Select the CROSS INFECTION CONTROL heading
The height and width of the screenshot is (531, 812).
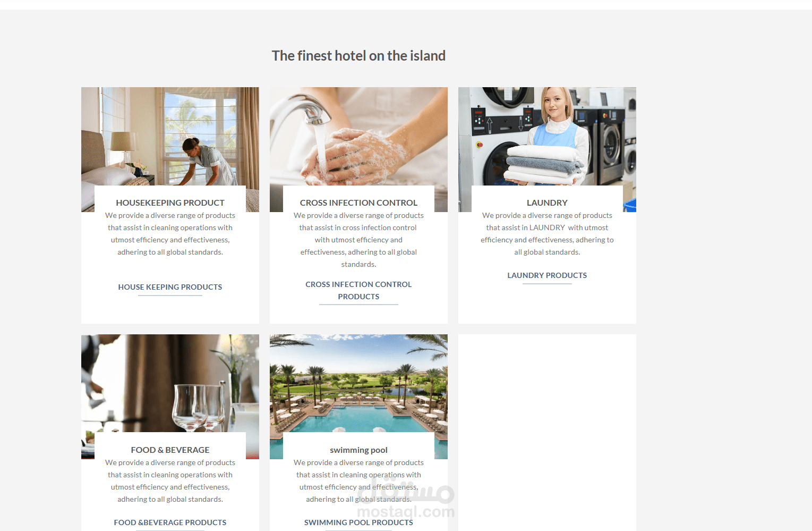(358, 203)
